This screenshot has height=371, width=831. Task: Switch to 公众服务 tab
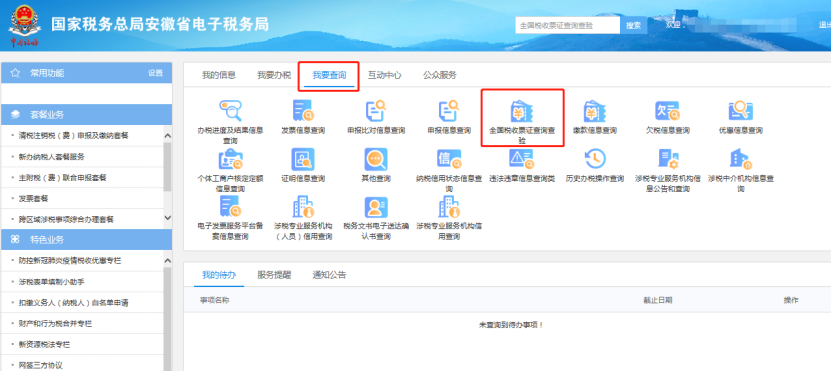pyautogui.click(x=439, y=75)
